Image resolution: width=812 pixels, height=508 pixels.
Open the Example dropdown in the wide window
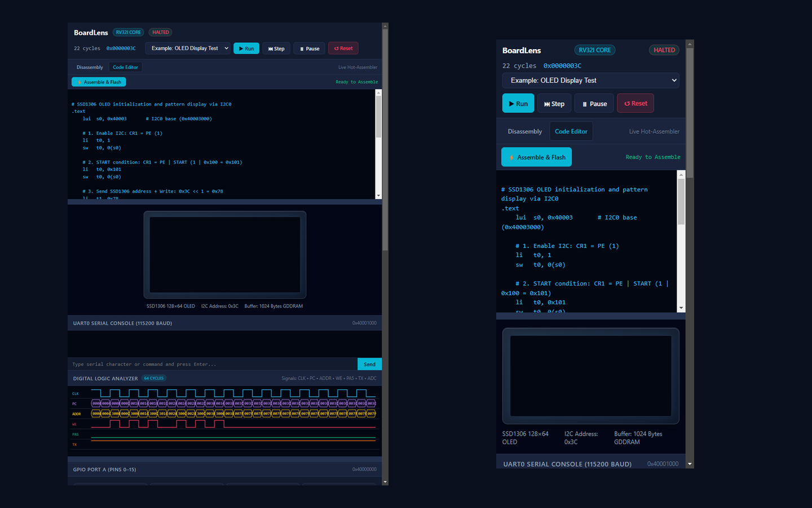click(188, 49)
